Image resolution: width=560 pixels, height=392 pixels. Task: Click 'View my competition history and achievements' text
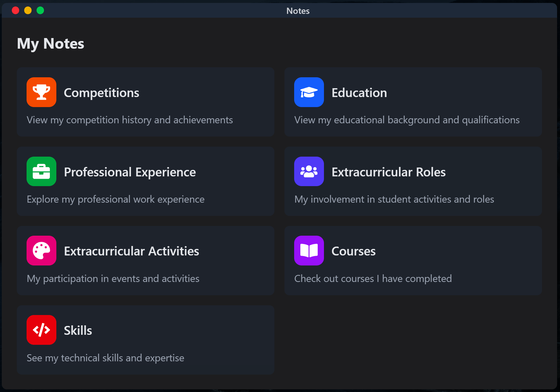click(130, 120)
